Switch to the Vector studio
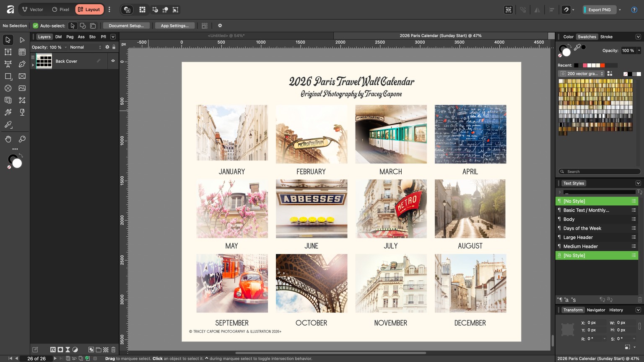 [32, 9]
